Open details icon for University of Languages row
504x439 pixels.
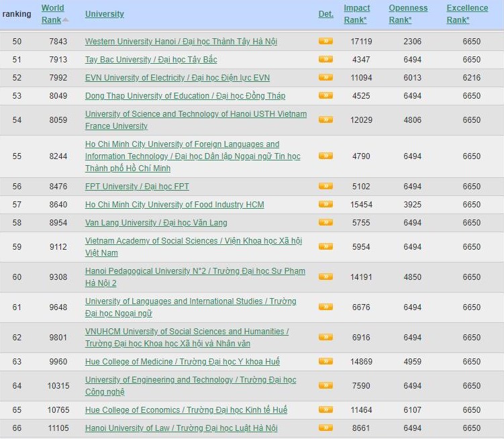(325, 307)
